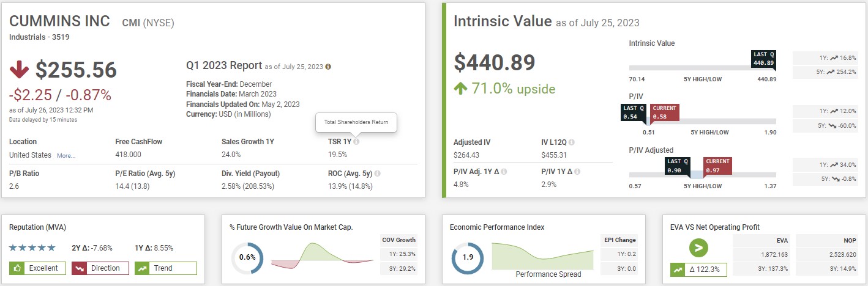Click the Performance Spread area chart

click(542, 256)
